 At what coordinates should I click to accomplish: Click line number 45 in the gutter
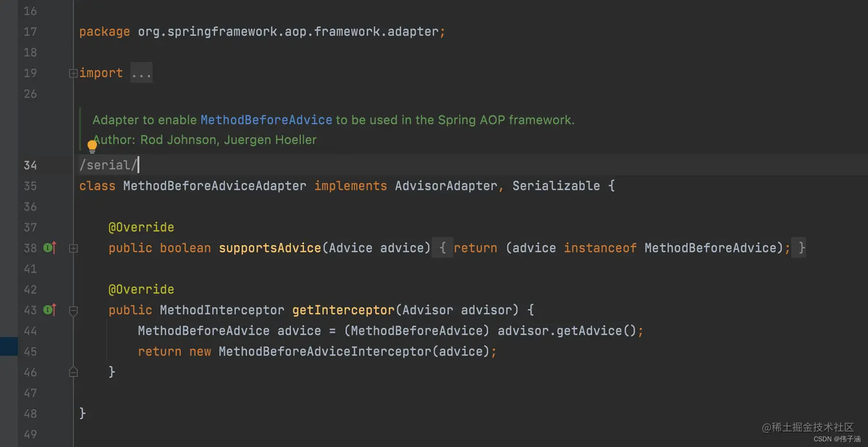[x=30, y=351]
